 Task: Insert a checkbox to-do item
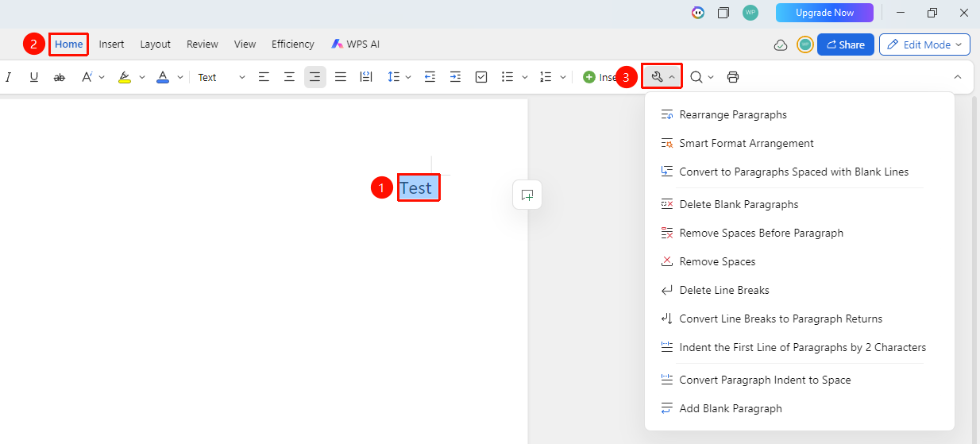[481, 77]
